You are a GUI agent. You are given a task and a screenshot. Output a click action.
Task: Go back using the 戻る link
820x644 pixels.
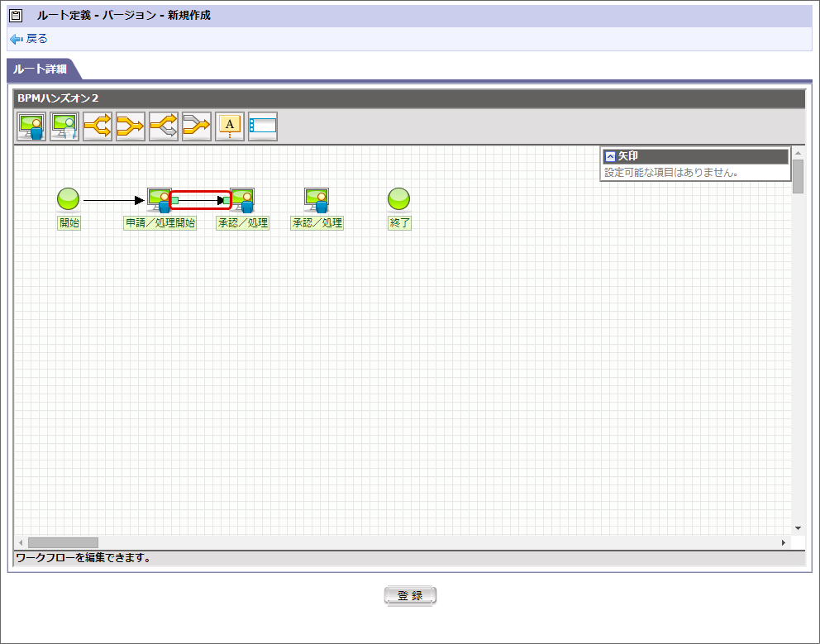(x=36, y=39)
